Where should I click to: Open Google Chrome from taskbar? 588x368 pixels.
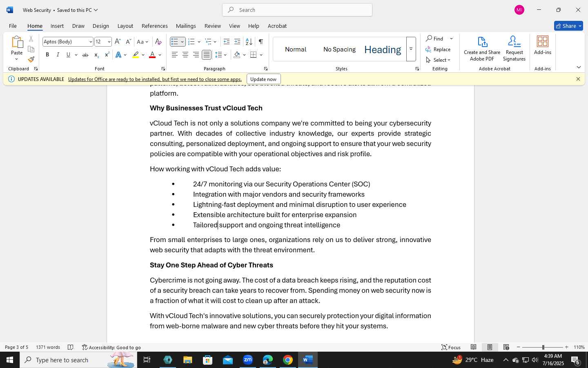288,360
